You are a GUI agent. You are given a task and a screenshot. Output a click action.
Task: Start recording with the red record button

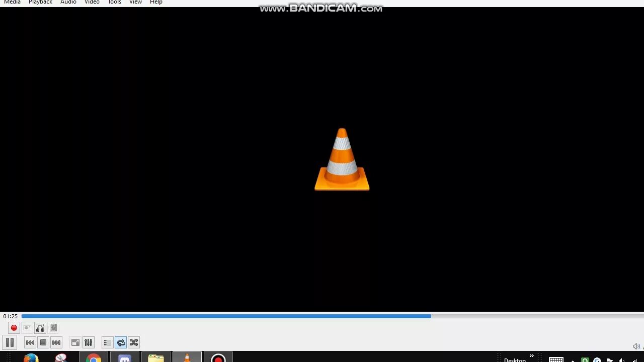(14, 328)
